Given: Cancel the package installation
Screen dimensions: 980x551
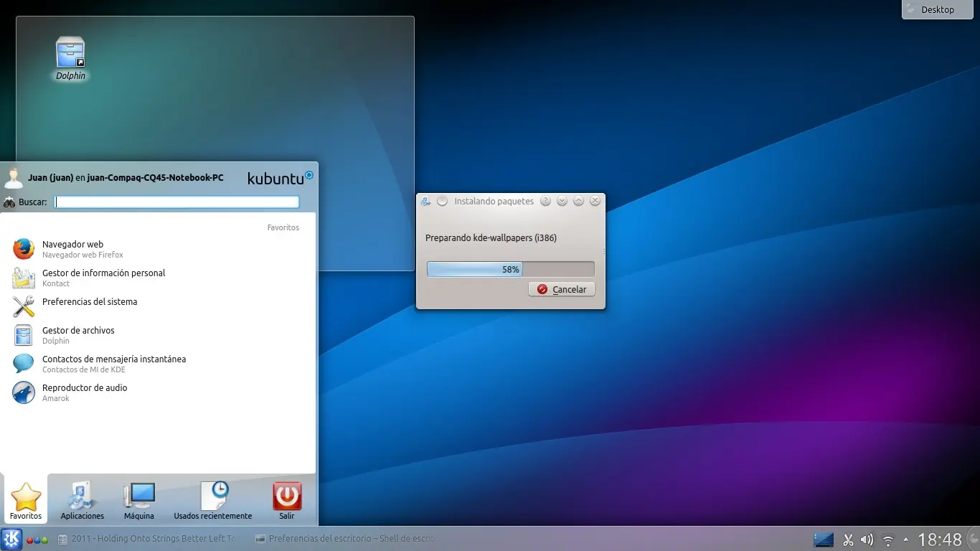Looking at the screenshot, I should 562,289.
